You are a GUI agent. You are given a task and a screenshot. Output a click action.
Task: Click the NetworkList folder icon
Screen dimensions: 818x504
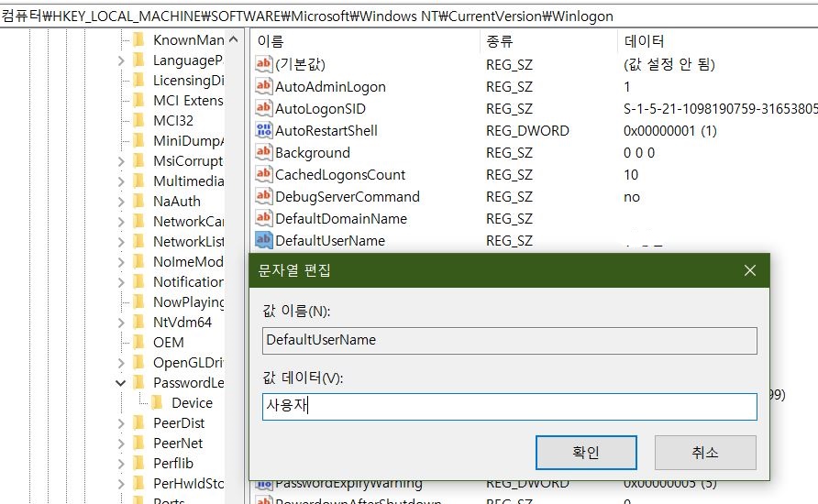[138, 241]
